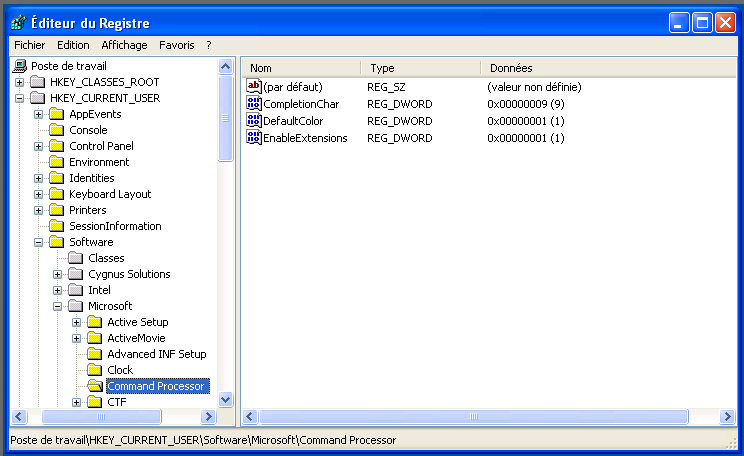Expand the HKEY_CLASSES_ROOT tree node
The image size is (744, 456).
pos(19,82)
